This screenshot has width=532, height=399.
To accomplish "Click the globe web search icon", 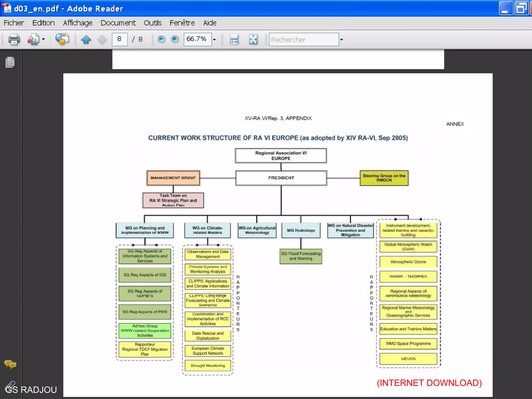I will point(62,39).
